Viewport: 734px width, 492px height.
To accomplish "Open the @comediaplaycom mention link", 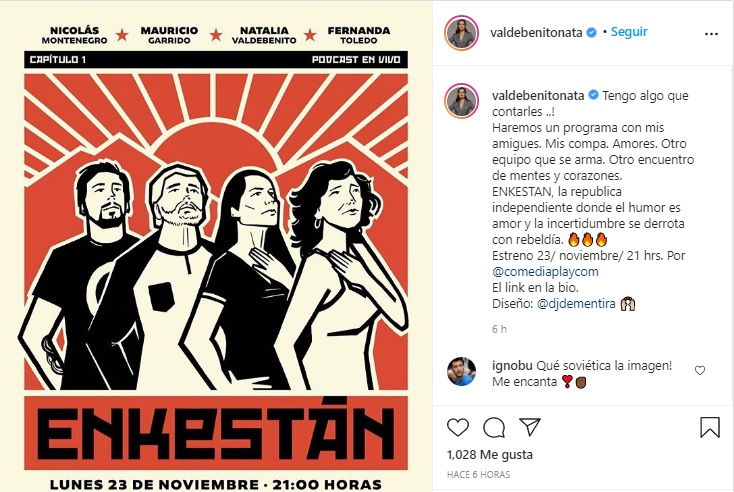I will click(x=545, y=272).
